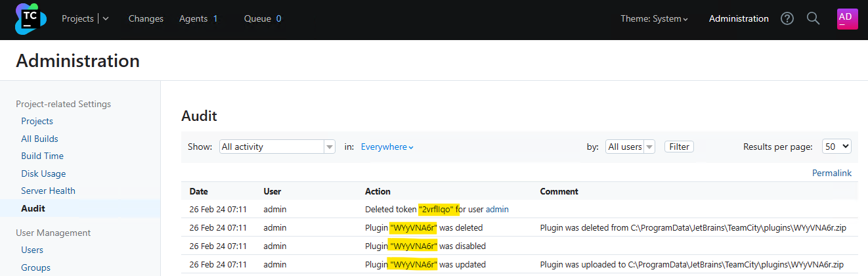
Task: Open the Permalink link
Action: coord(831,173)
